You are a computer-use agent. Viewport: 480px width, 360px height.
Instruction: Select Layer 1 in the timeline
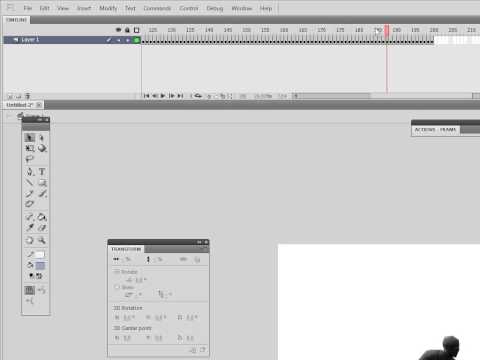click(x=72, y=40)
